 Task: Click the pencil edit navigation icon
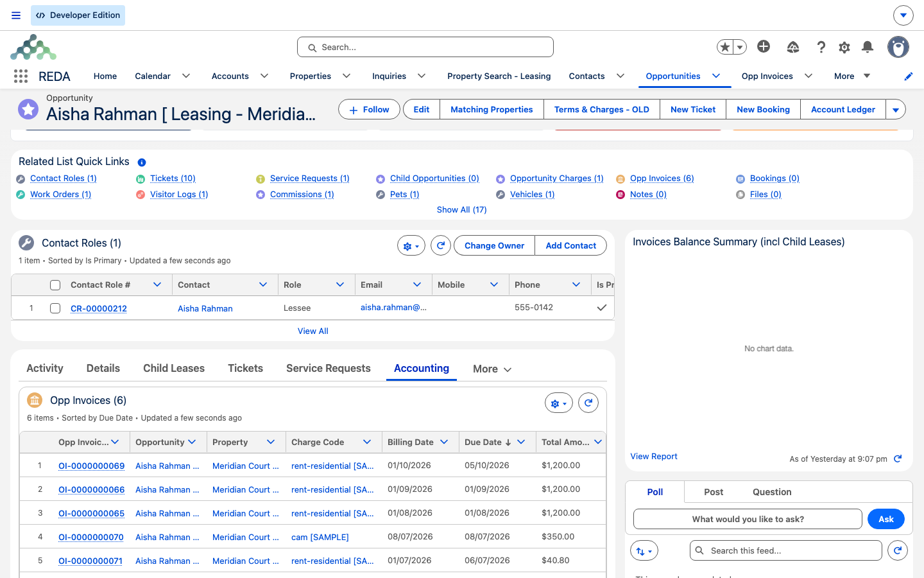click(909, 76)
